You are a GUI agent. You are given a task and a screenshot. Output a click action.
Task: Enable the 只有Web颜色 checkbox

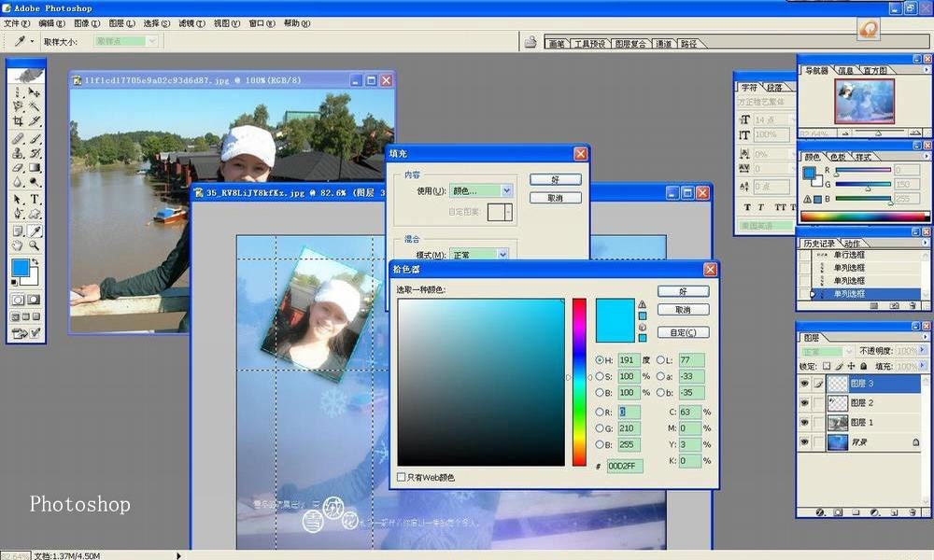click(402, 477)
